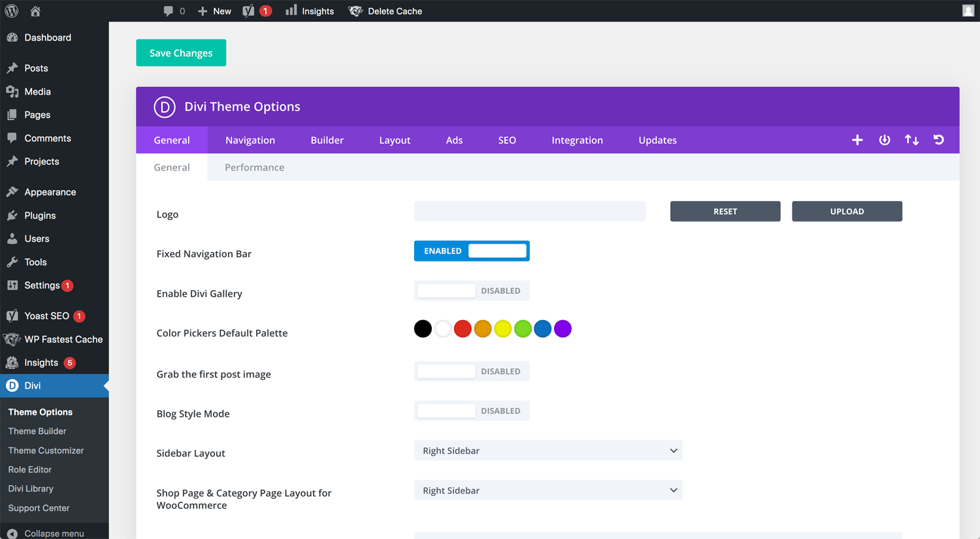Pick the green palette swatch
This screenshot has width=980, height=539.
point(523,329)
